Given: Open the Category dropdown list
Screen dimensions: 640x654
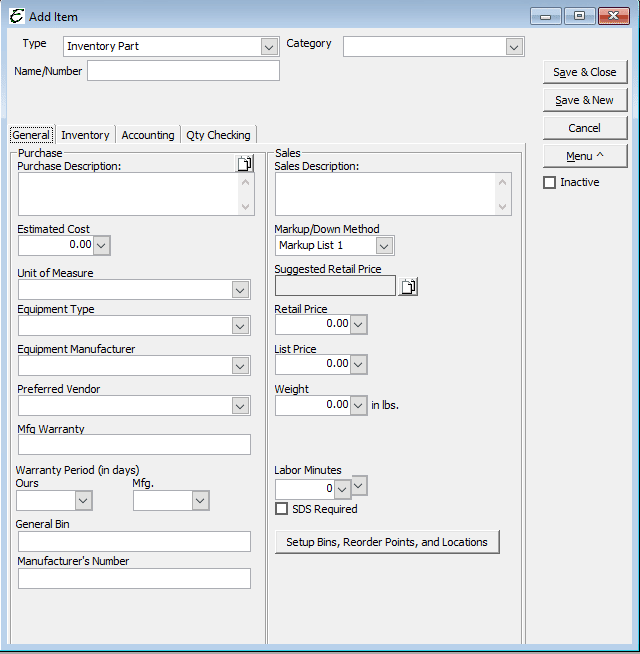Looking at the screenshot, I should 514,47.
